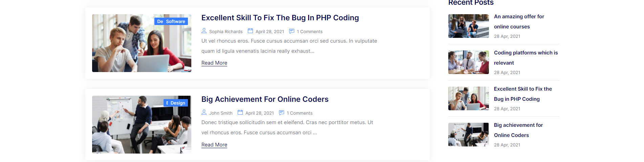The image size is (644, 162).
Task: Open recent post Coding platforms which is relevant
Action: 526,58
